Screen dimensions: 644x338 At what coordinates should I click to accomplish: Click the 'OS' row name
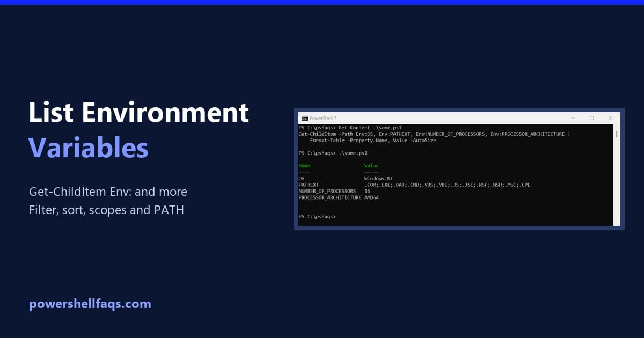302,178
